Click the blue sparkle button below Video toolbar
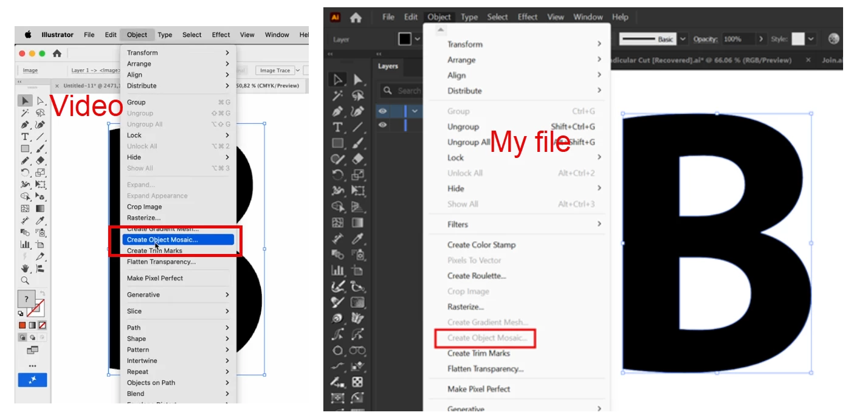This screenshot has height=418, width=868. 32,380
